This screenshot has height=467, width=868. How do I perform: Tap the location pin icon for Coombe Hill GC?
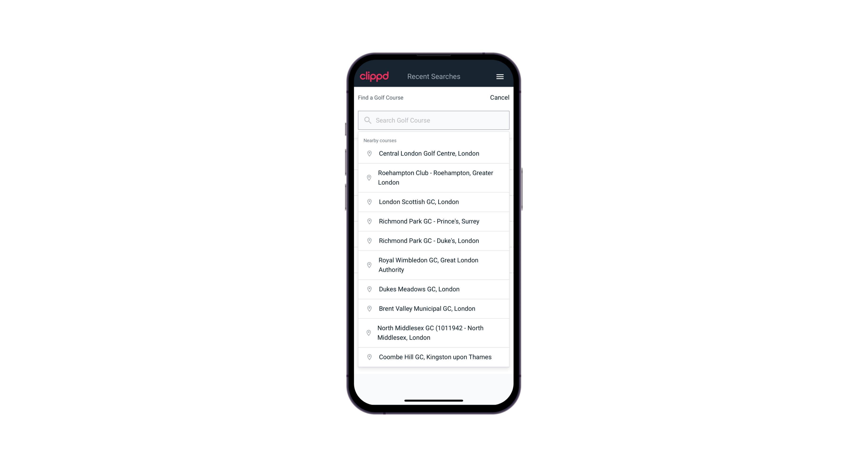(x=368, y=357)
